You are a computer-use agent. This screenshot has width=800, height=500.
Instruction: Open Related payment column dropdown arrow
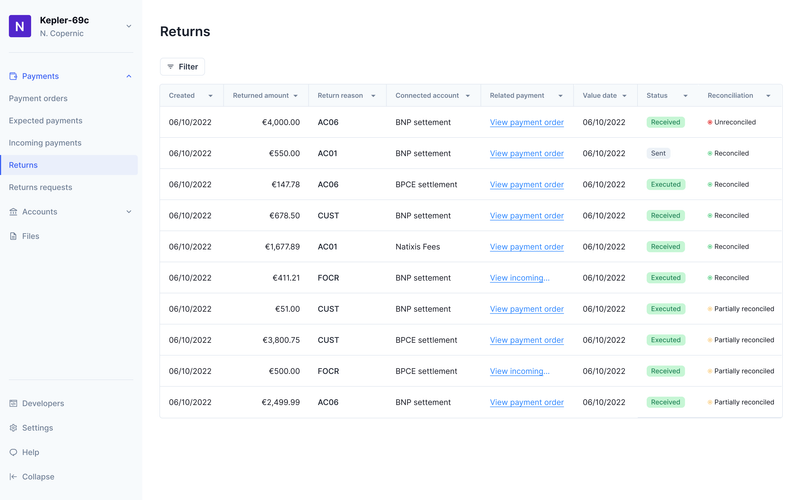point(560,96)
